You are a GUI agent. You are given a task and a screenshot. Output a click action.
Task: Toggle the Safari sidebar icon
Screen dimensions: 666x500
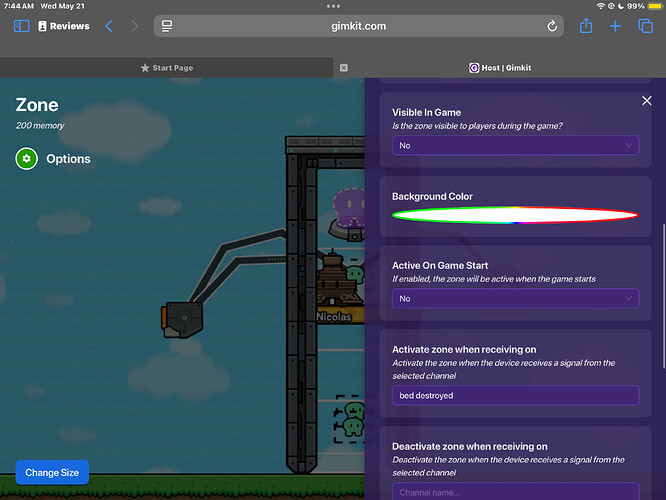coord(22,26)
